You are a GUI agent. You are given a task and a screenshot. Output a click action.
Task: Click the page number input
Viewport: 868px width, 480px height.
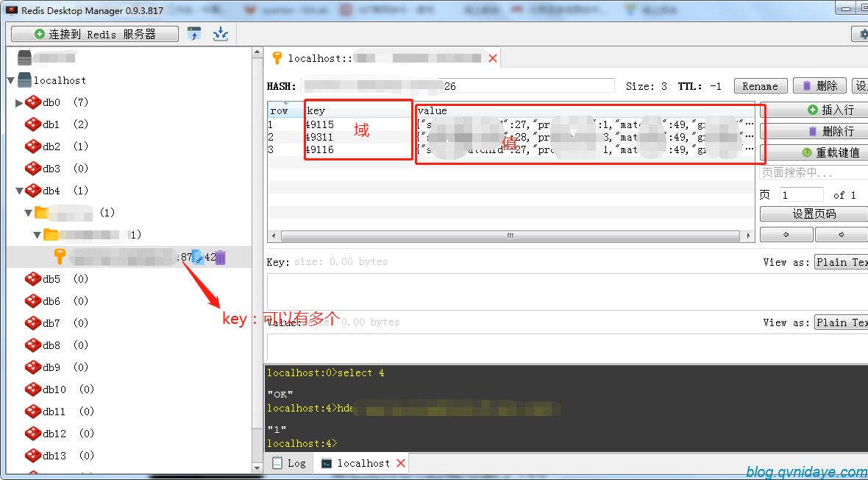coord(801,194)
